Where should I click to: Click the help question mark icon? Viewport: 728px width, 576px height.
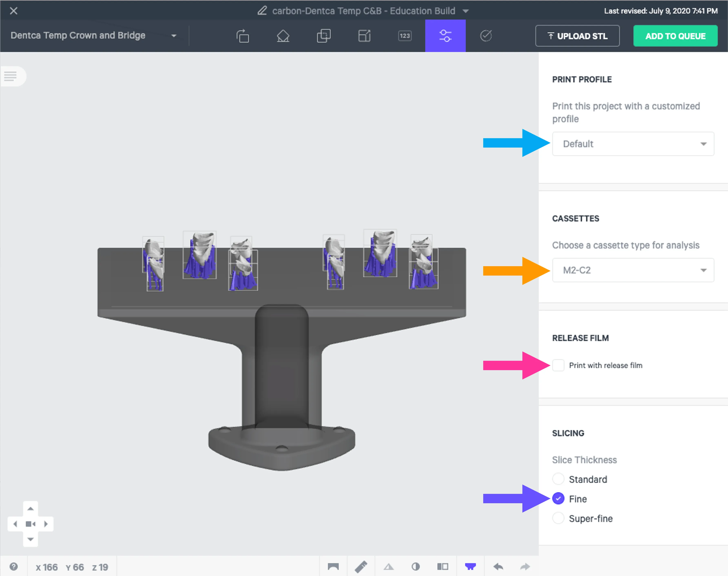pos(14,566)
